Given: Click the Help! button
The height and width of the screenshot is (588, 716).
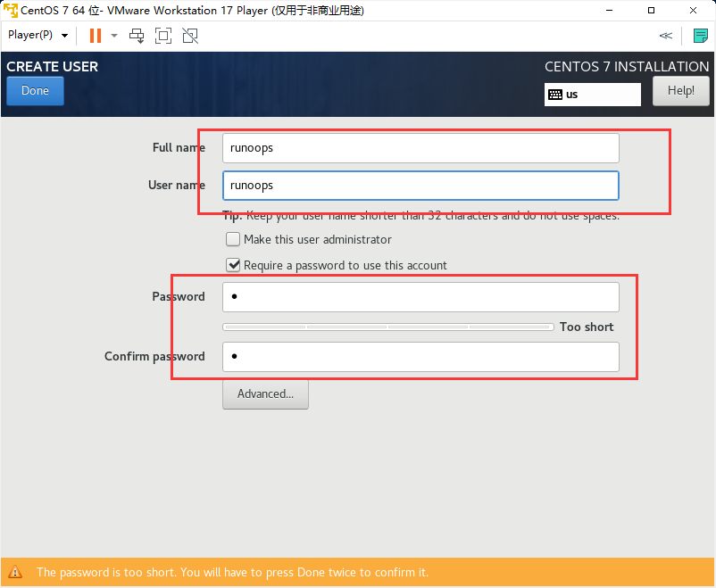Looking at the screenshot, I should [680, 90].
